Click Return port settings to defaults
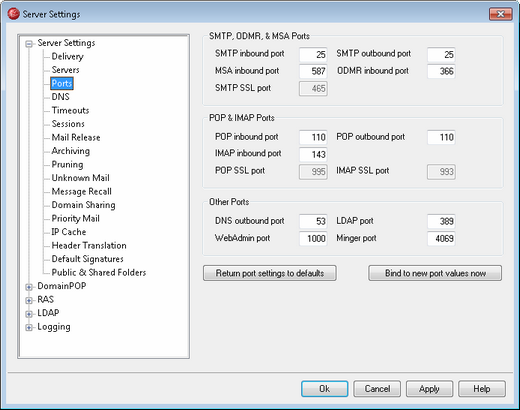The width and height of the screenshot is (520, 410). click(270, 273)
